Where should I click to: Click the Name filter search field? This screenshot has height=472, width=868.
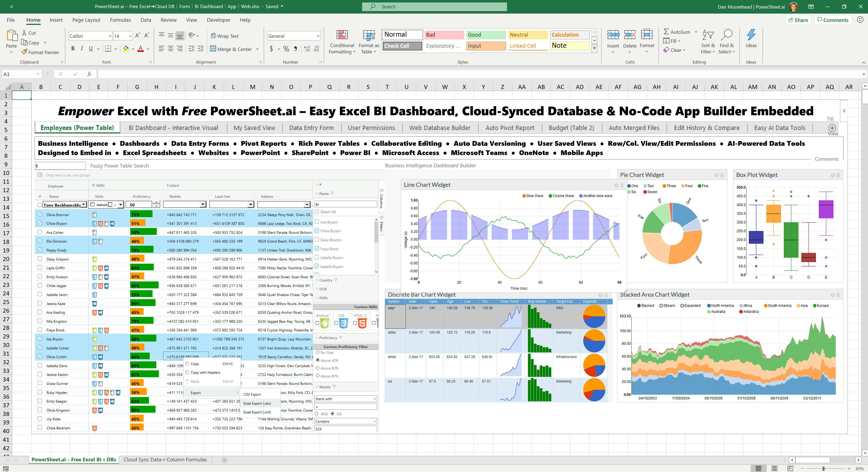(345, 204)
